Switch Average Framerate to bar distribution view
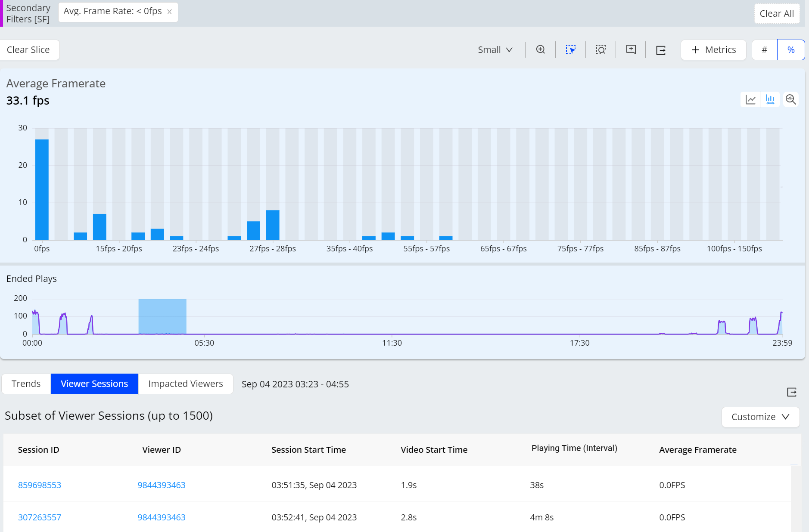This screenshot has height=532, width=809. point(770,100)
